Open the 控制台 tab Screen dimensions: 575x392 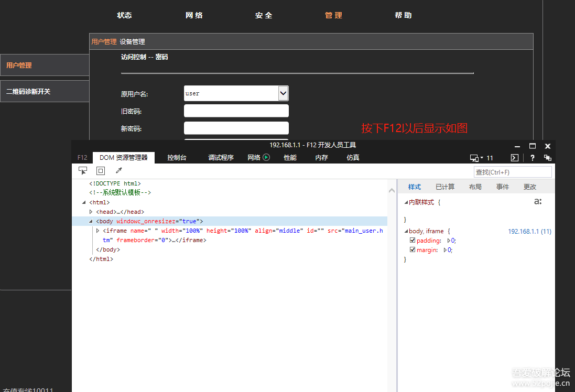click(177, 158)
